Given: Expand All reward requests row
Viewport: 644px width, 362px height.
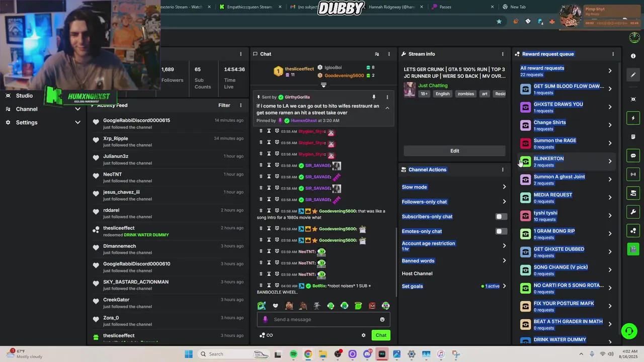Looking at the screenshot, I should click(566, 71).
